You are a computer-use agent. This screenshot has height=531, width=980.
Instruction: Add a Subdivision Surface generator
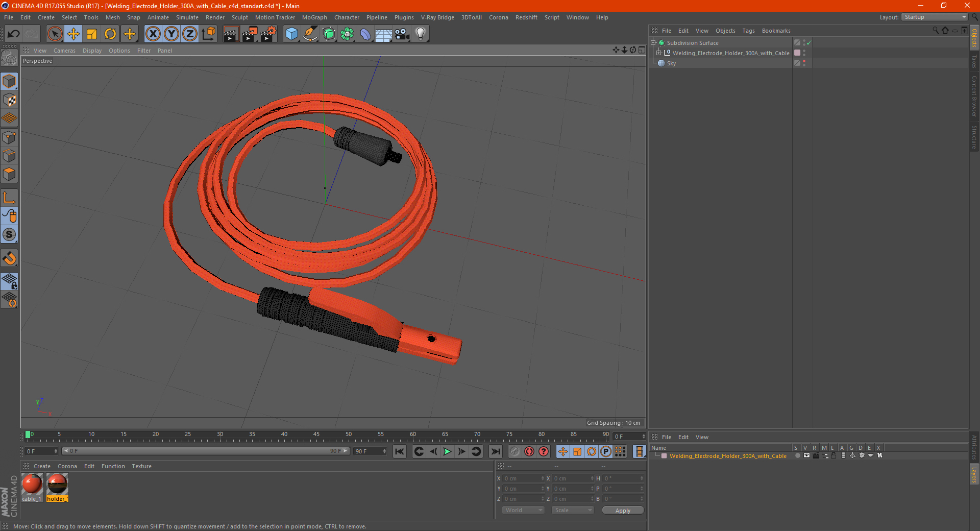coord(329,34)
